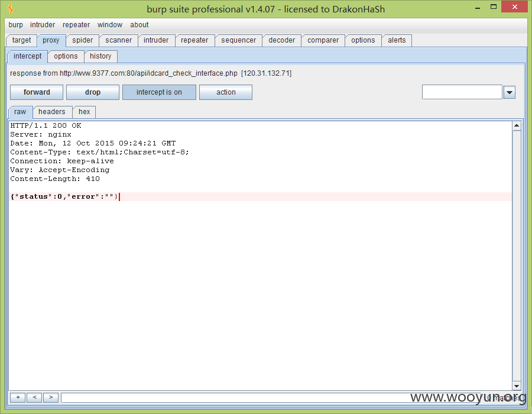The height and width of the screenshot is (414, 532).
Task: Open the burp menu
Action: point(15,25)
